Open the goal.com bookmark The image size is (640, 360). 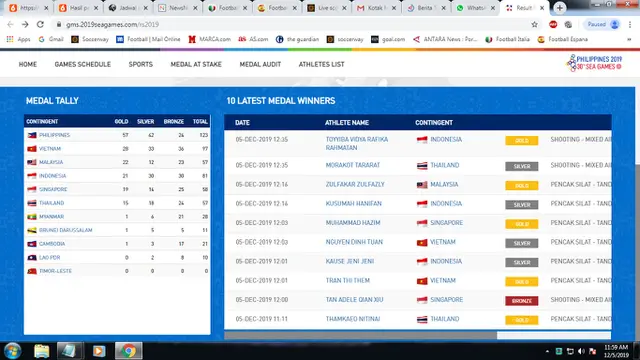point(388,39)
